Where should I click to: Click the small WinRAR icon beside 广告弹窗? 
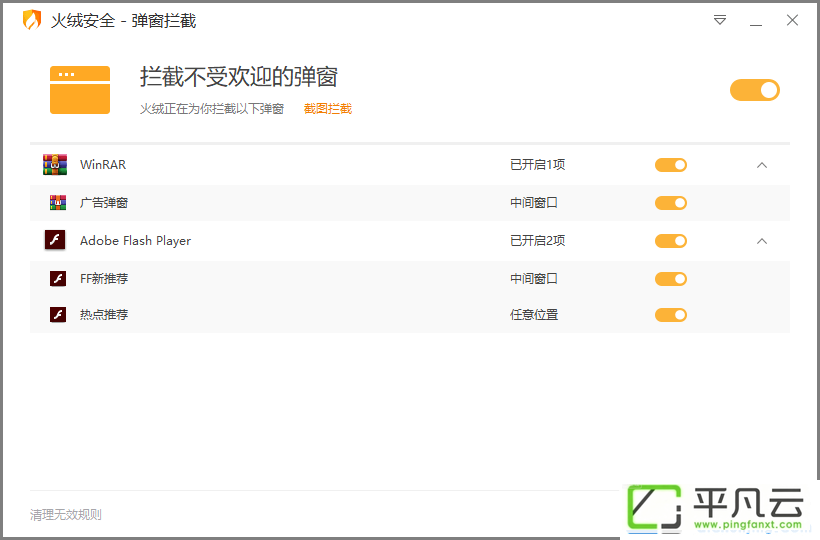[58, 202]
